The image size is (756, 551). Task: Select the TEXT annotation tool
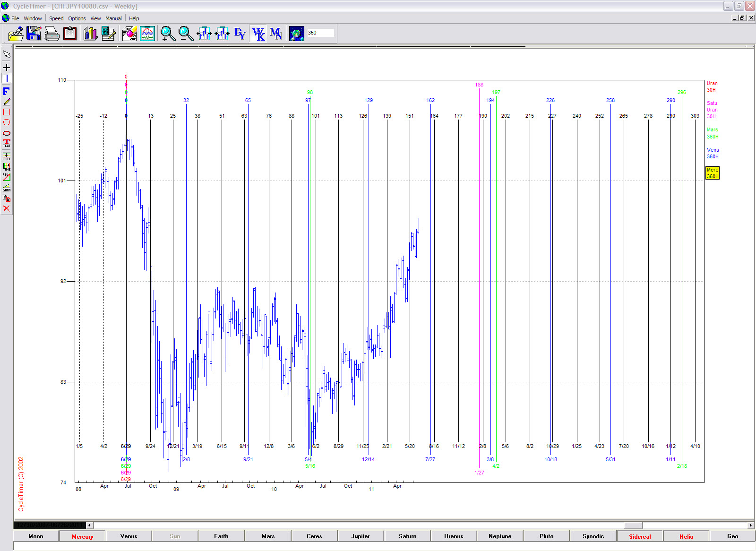(7, 143)
